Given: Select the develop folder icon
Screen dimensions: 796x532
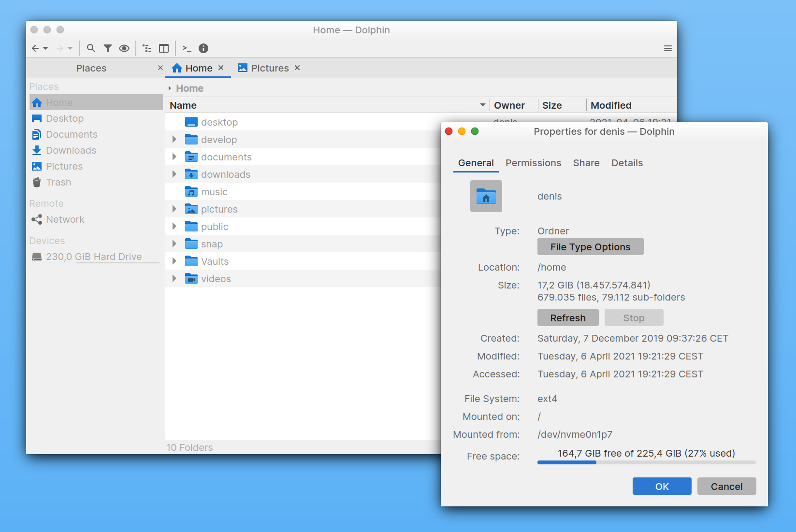Looking at the screenshot, I should [x=191, y=140].
